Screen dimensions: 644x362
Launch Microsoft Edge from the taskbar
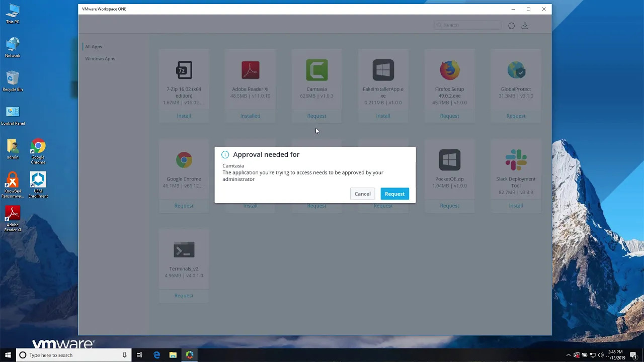click(x=157, y=355)
